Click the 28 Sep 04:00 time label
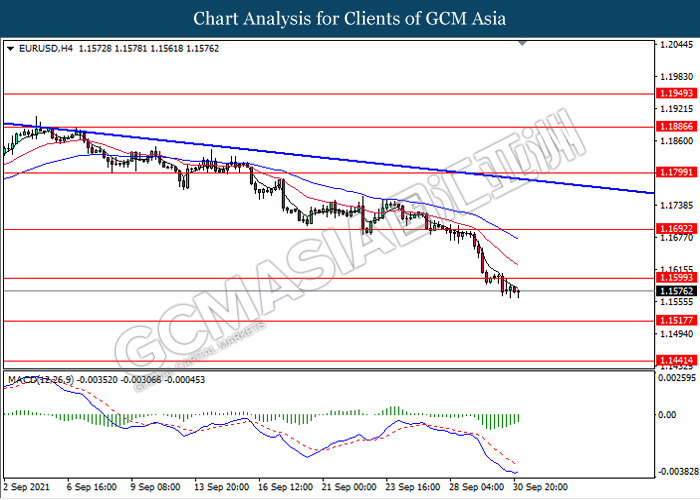700x500 pixels. pos(477,487)
